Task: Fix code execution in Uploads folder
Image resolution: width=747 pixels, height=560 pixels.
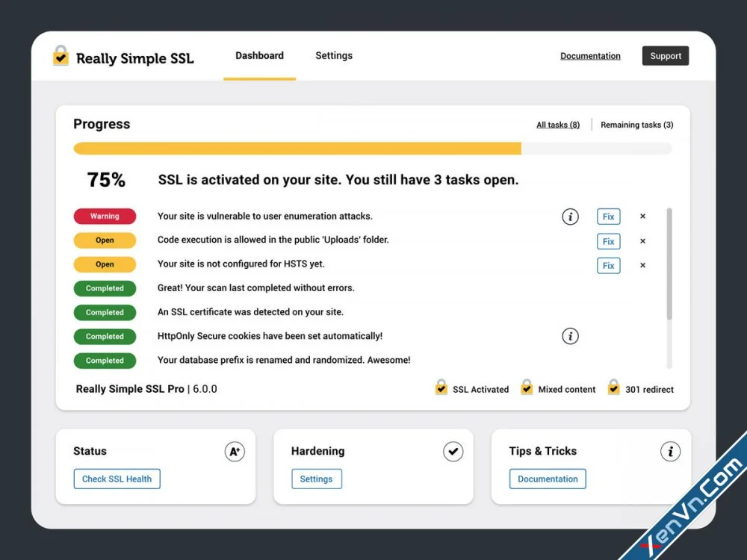Action: pyautogui.click(x=608, y=241)
